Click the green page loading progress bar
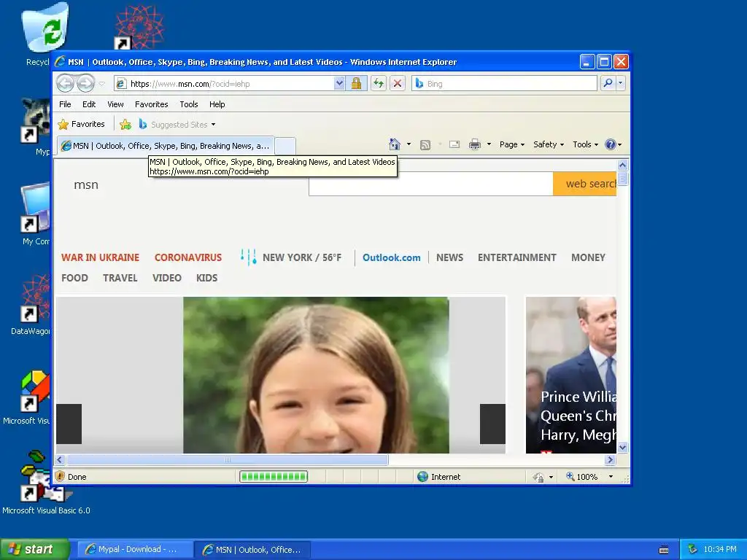The width and height of the screenshot is (747, 560). 274,476
